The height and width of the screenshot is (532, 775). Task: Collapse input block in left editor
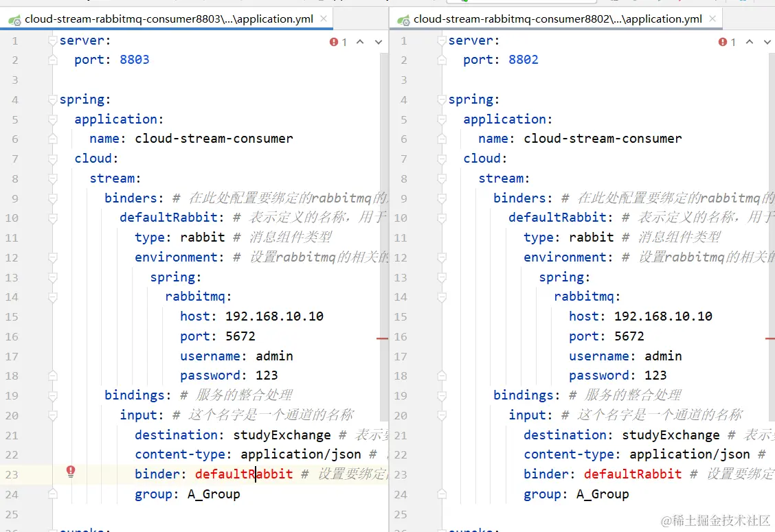pos(53,415)
